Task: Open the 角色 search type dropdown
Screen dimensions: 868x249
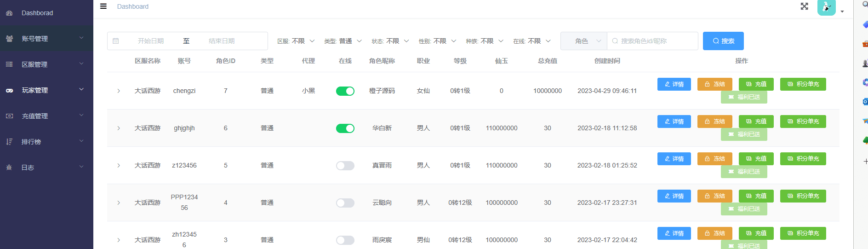Action: tap(584, 41)
